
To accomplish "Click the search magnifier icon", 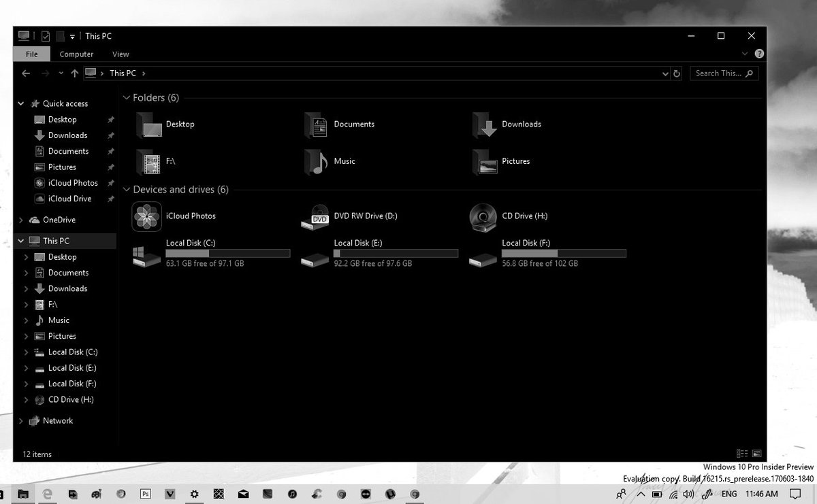I will (750, 73).
